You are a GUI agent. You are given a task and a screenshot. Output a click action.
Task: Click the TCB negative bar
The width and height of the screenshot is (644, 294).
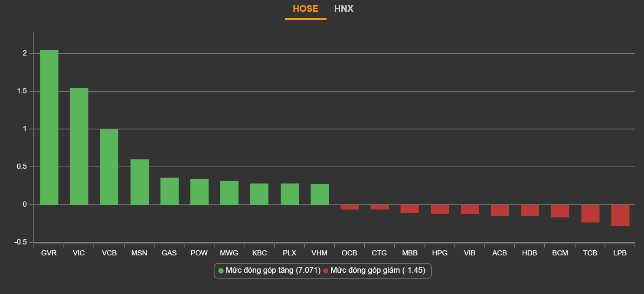[590, 214]
